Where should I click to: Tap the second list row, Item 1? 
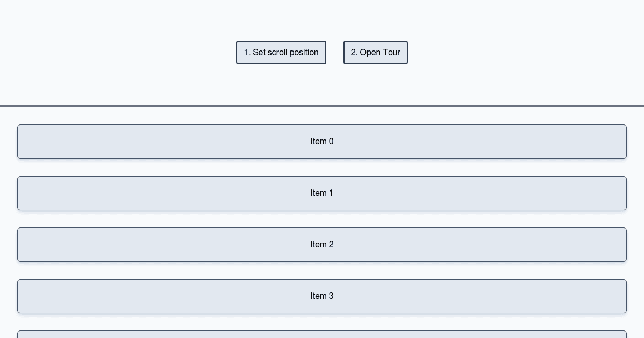point(322,193)
